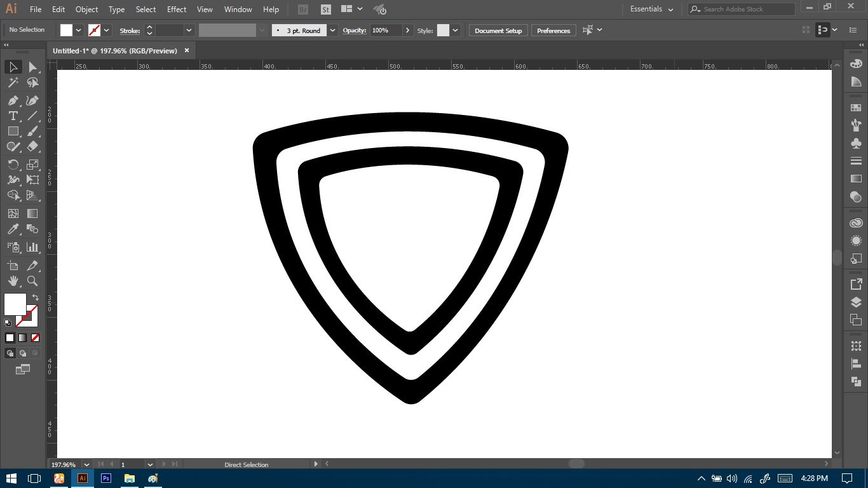Set paint mode to Color
Image resolution: width=868 pixels, height=488 pixels.
point(10,338)
